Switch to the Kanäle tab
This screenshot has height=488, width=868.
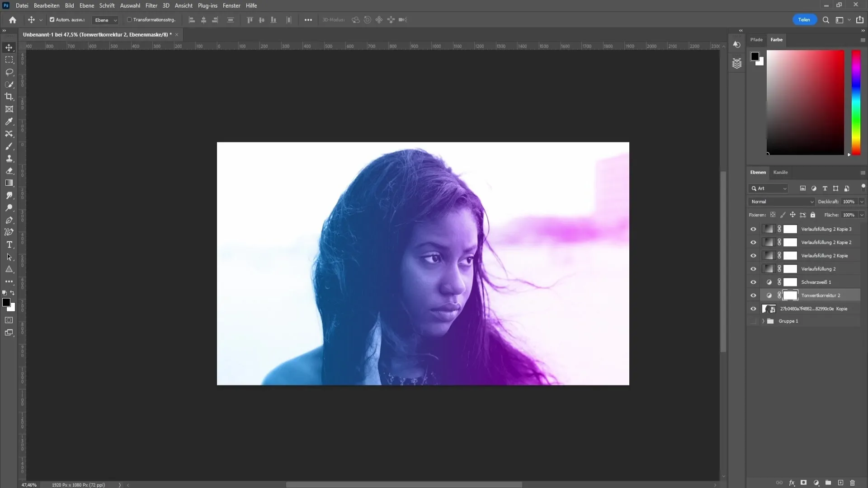pyautogui.click(x=781, y=172)
